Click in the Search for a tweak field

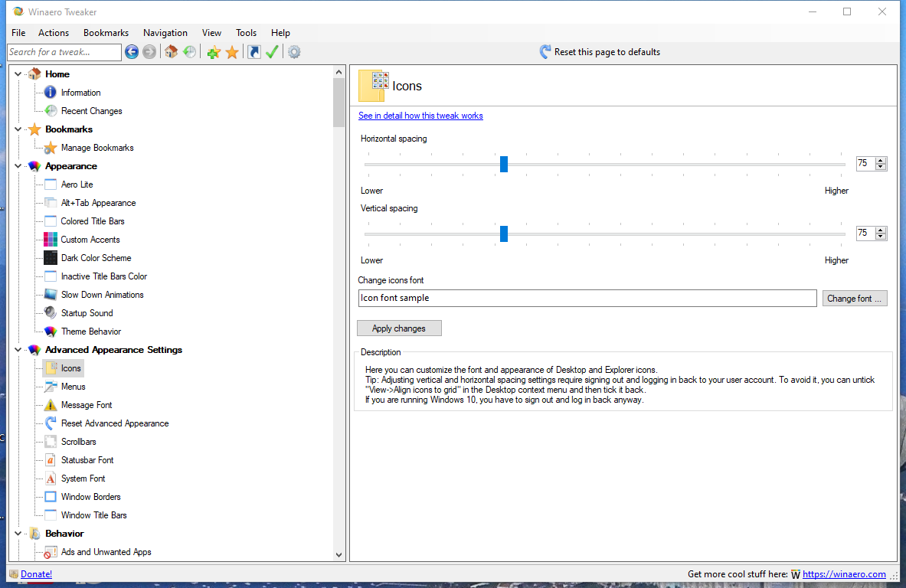[64, 52]
